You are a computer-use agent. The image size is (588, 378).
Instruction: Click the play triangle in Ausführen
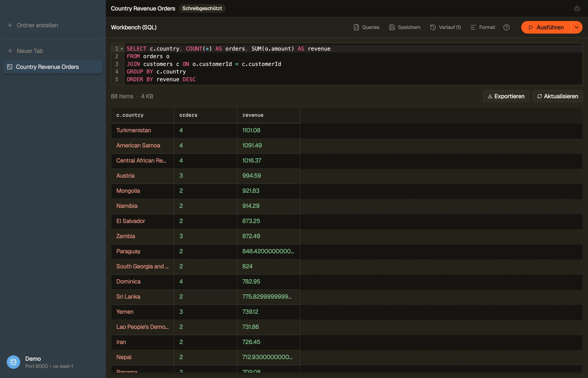pyautogui.click(x=531, y=27)
